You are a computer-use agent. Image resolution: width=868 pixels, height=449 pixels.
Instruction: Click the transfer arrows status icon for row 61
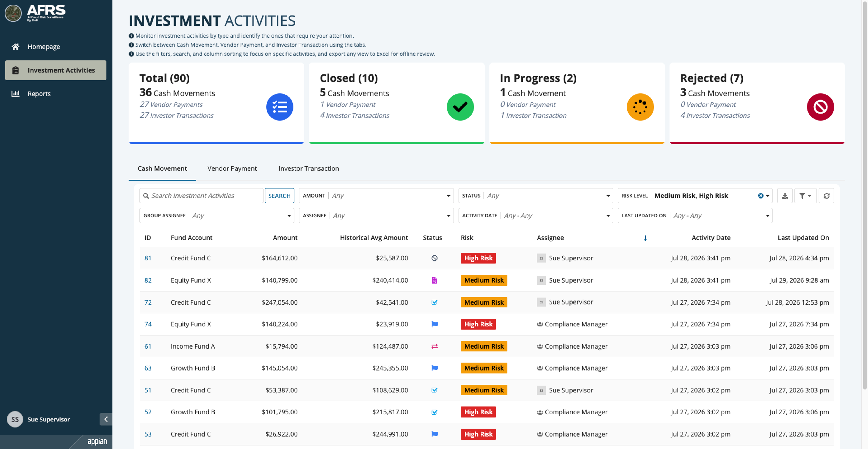tap(434, 347)
